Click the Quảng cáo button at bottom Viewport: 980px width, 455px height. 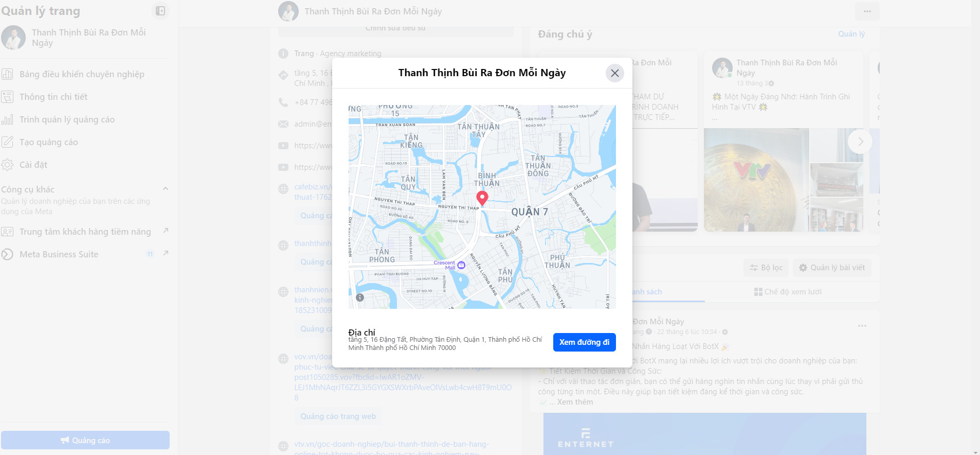(x=85, y=440)
